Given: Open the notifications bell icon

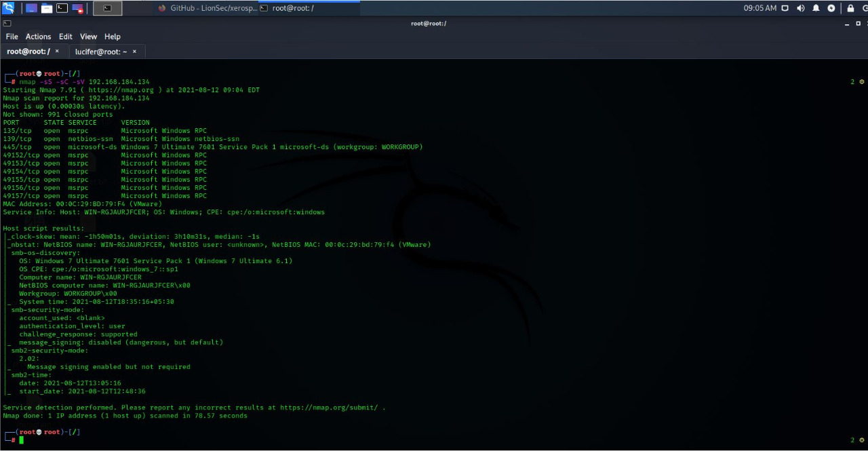Looking at the screenshot, I should pos(816,8).
